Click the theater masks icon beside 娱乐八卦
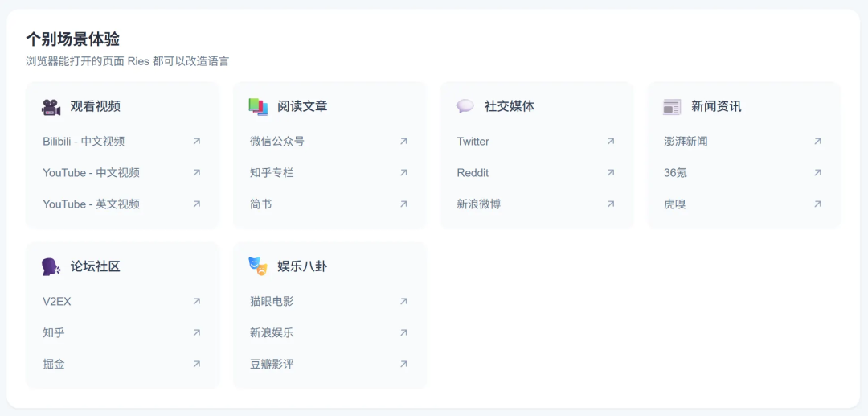Viewport: 868px width, 416px height. point(258,266)
